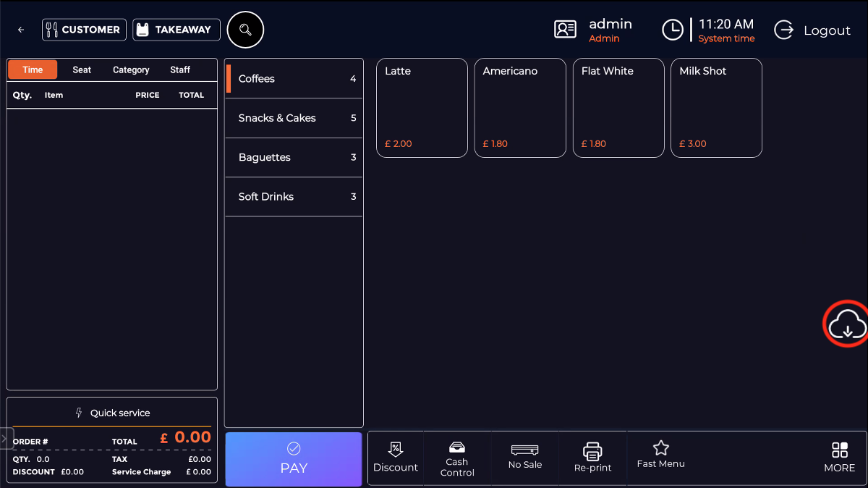Click the back arrow icon

coord(21,30)
